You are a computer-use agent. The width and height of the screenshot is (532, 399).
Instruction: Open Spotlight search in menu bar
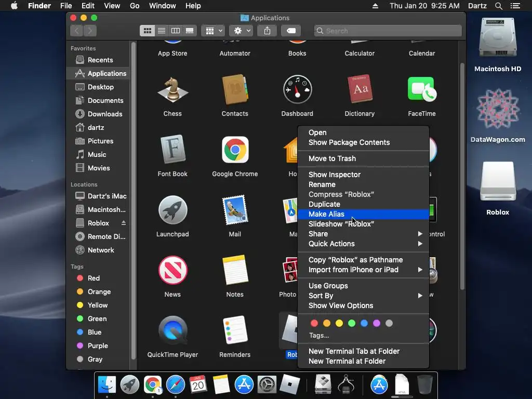pyautogui.click(x=498, y=6)
